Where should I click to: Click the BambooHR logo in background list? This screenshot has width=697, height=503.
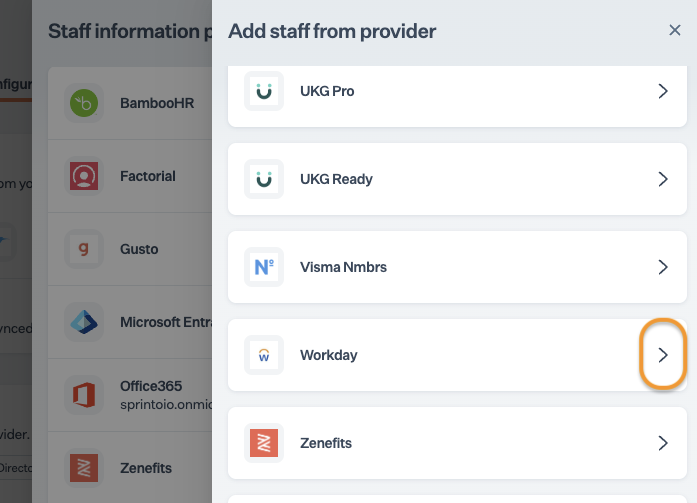(x=84, y=103)
